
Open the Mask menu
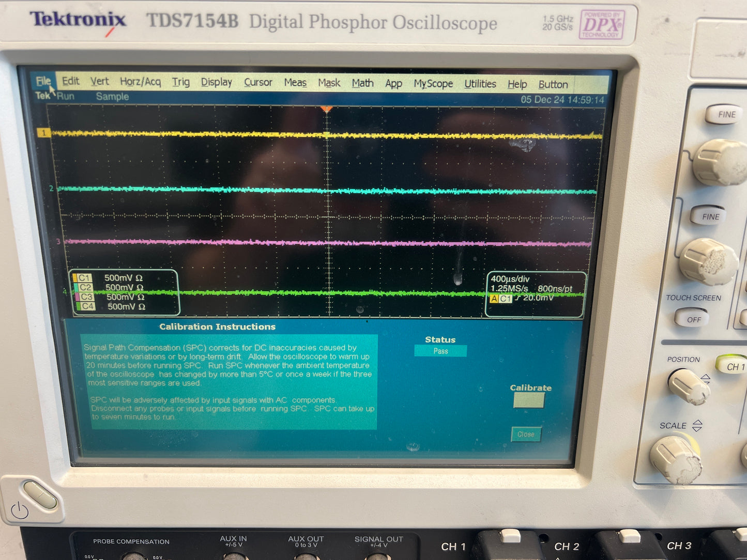pos(329,83)
